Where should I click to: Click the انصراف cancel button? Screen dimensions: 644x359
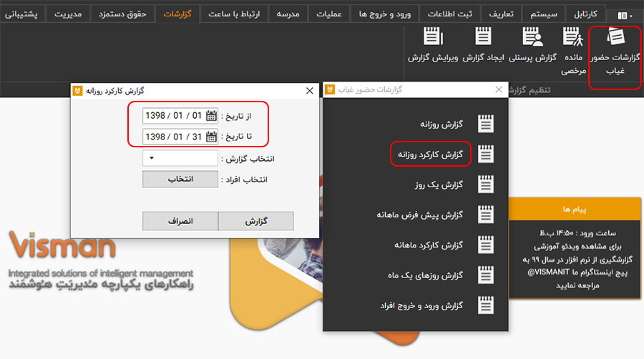pyautogui.click(x=180, y=221)
